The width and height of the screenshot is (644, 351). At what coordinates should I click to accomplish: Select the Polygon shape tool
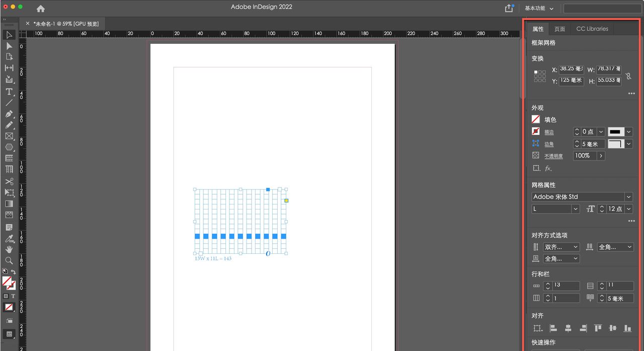[9, 147]
